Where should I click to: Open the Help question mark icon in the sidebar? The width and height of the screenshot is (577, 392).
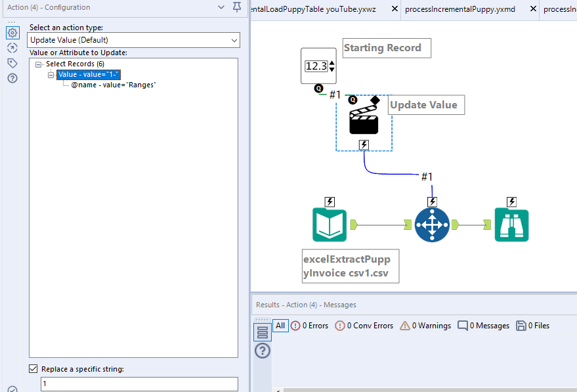tap(12, 77)
